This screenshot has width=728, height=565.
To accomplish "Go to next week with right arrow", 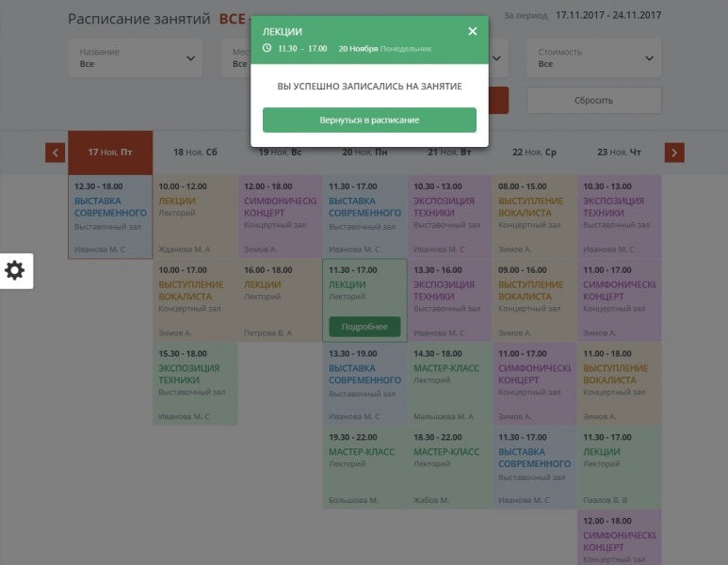I will pos(674,153).
